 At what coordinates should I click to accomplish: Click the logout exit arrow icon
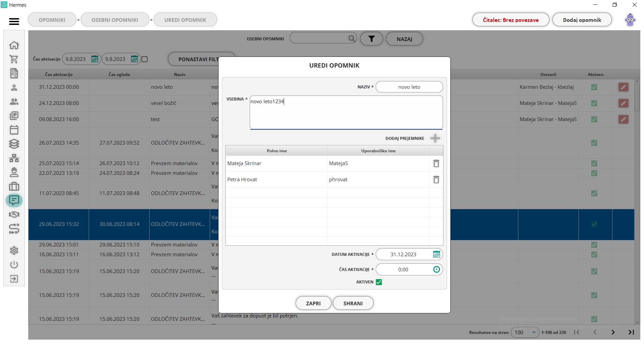(x=14, y=279)
